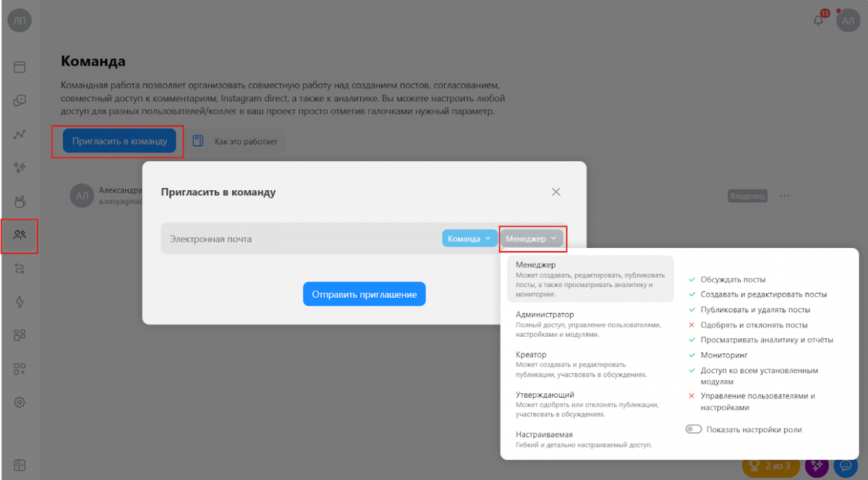This screenshot has width=868, height=480.
Task: Choose the Утверждающий role option
Action: [x=590, y=405]
